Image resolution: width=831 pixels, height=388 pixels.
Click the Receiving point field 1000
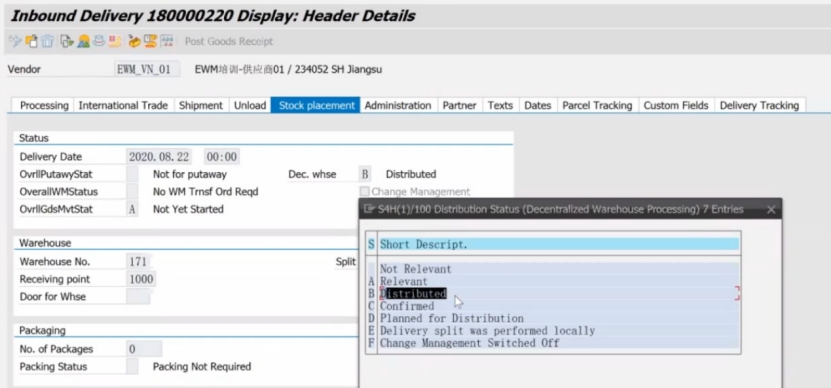point(141,279)
